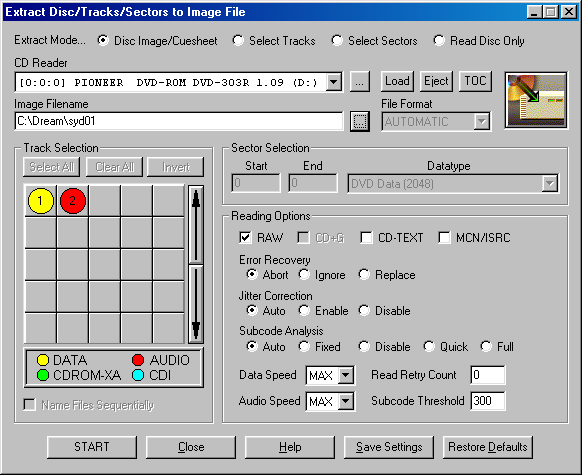Choose Ignore for Error Recovery
The image size is (582, 475).
(304, 275)
